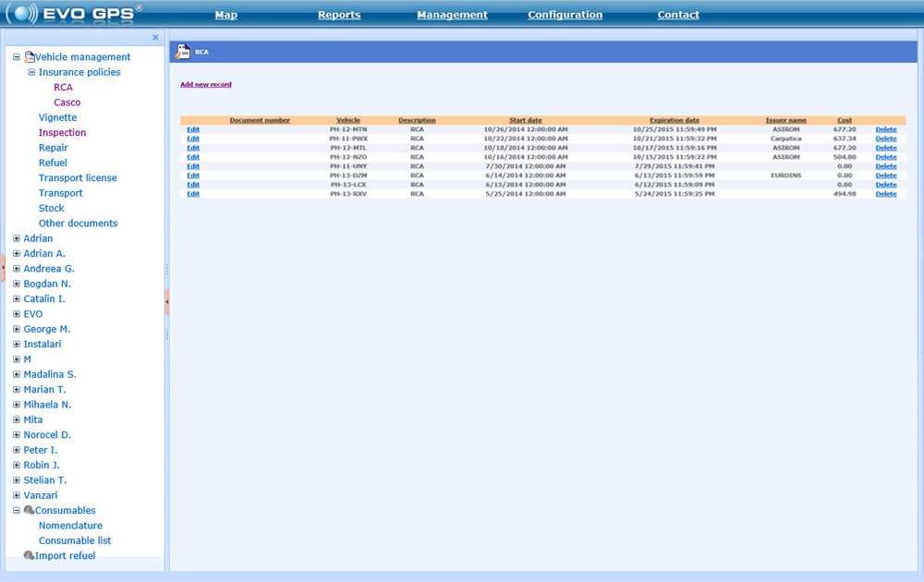Click the Consumables gear icon
The height and width of the screenshot is (582, 924).
[x=29, y=510]
